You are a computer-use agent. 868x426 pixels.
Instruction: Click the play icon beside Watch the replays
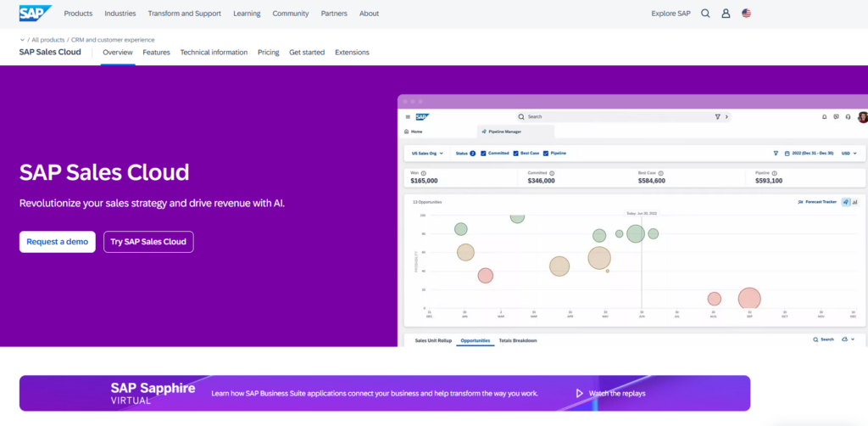point(579,393)
